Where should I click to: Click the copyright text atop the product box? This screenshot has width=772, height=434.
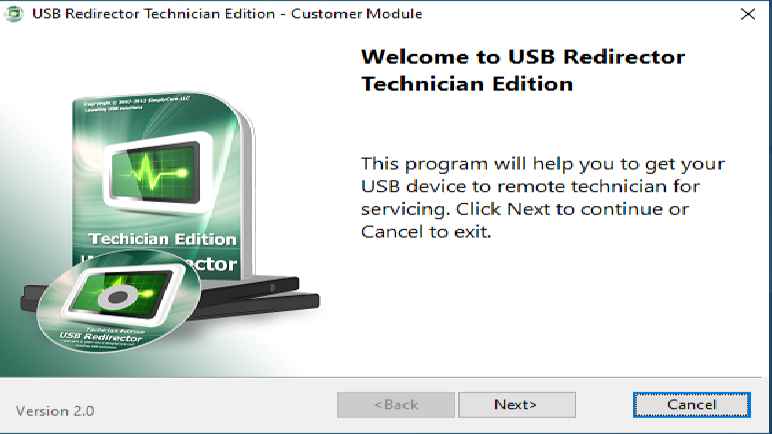click(x=136, y=104)
